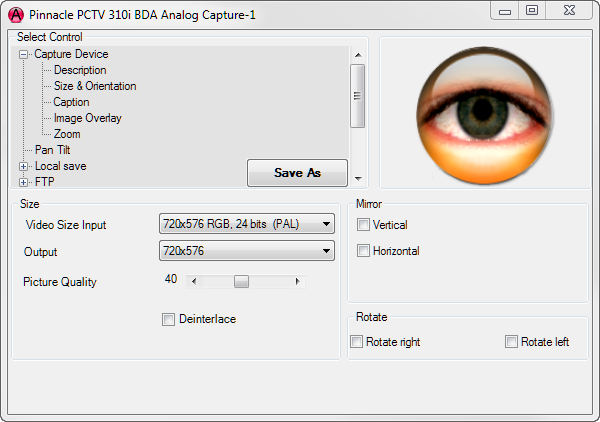Select Pan Tilt tree item
600x422 pixels.
tap(52, 150)
